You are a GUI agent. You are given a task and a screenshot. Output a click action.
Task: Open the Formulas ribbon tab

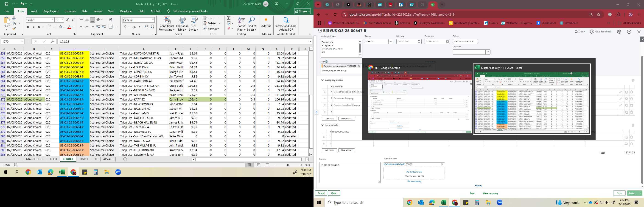[x=70, y=11]
